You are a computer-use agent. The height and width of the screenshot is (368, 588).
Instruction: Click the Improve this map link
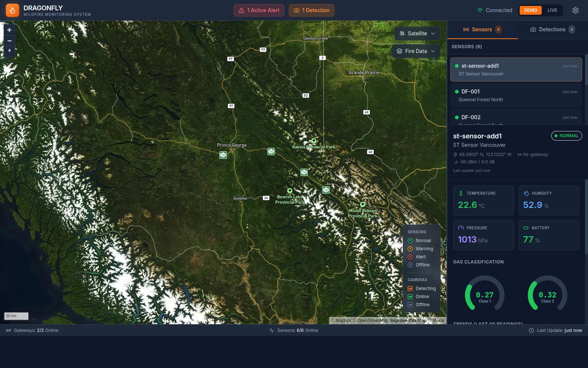click(408, 321)
